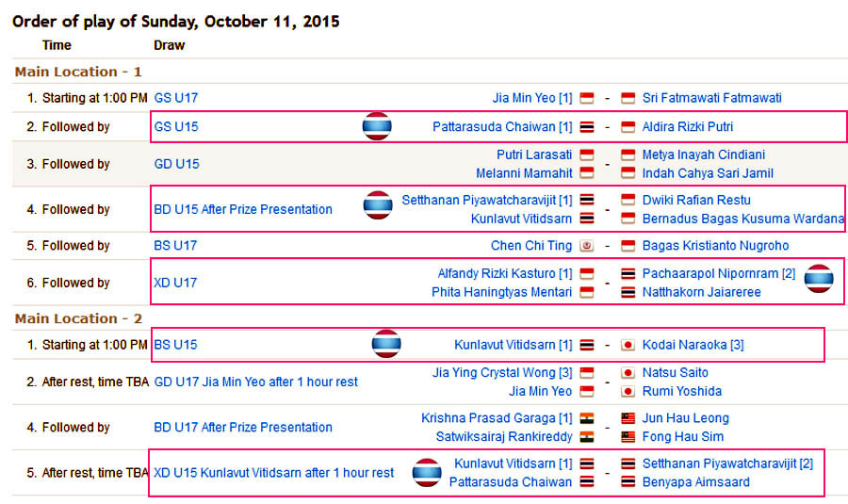Click the large Thai flag in the BS U15 row
The width and height of the screenshot is (848, 504).
(x=386, y=344)
